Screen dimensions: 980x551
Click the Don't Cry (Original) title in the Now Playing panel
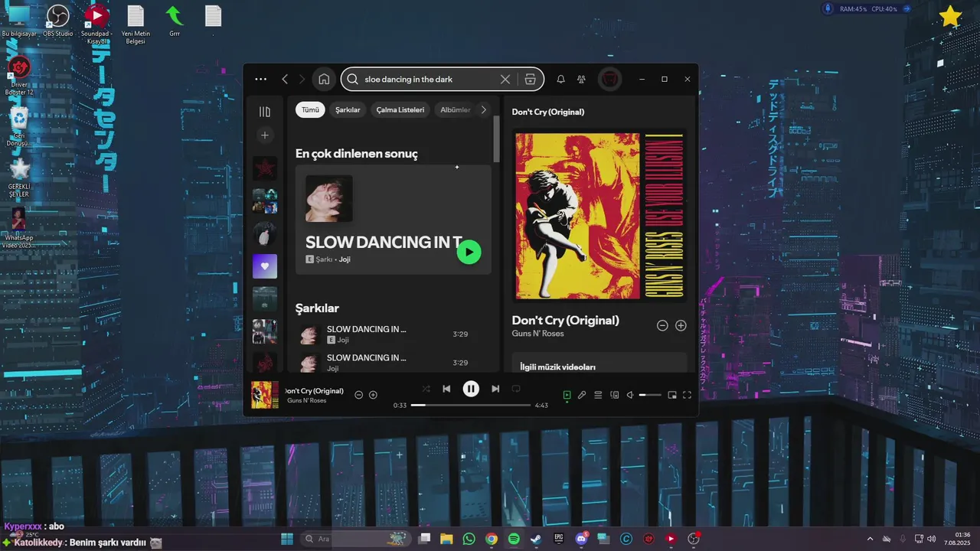pyautogui.click(x=565, y=320)
